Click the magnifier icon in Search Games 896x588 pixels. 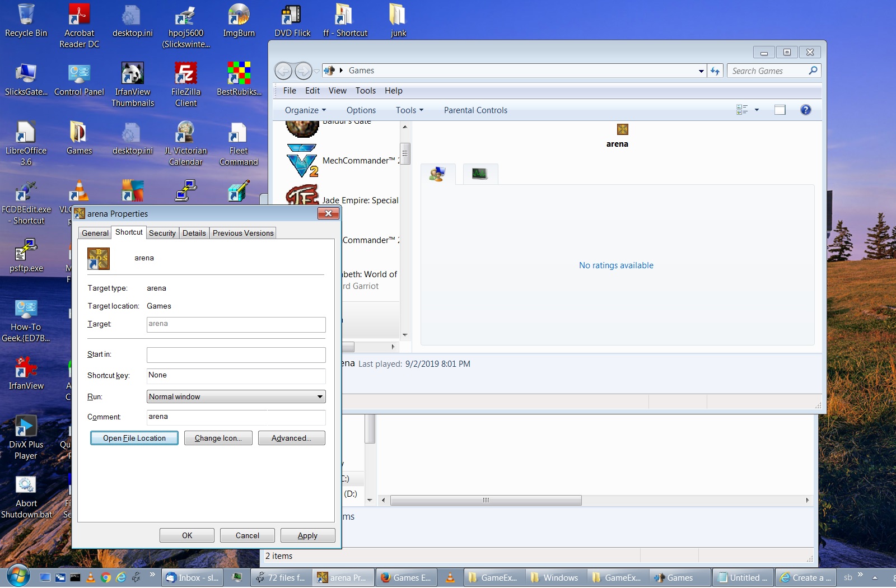point(813,71)
